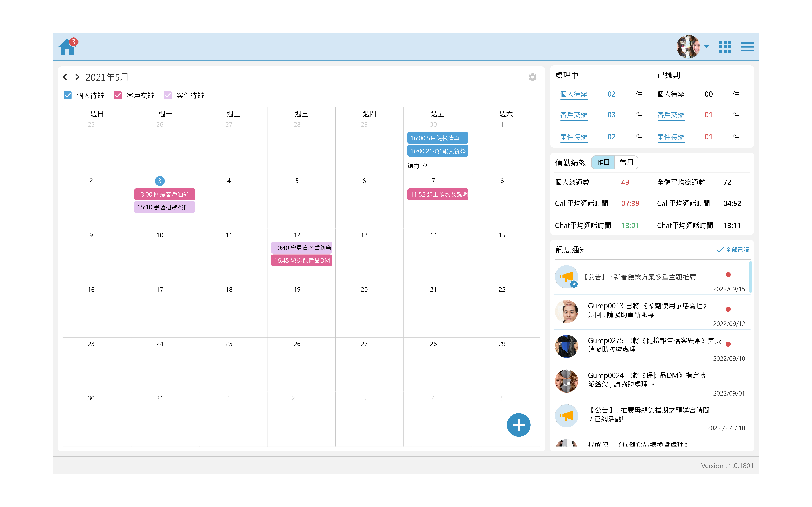The width and height of the screenshot is (812, 507).
Task: Toggle the 客戶交辦 checkbox
Action: click(x=118, y=96)
